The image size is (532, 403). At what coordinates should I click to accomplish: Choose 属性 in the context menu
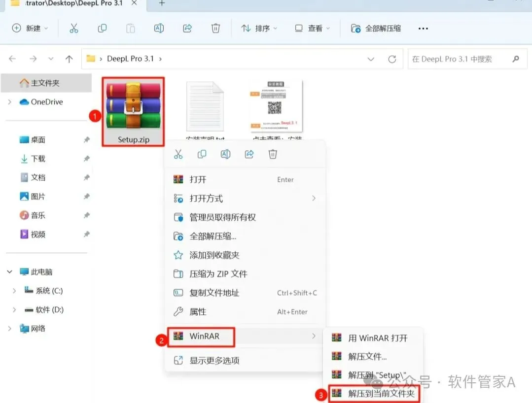click(245, 312)
